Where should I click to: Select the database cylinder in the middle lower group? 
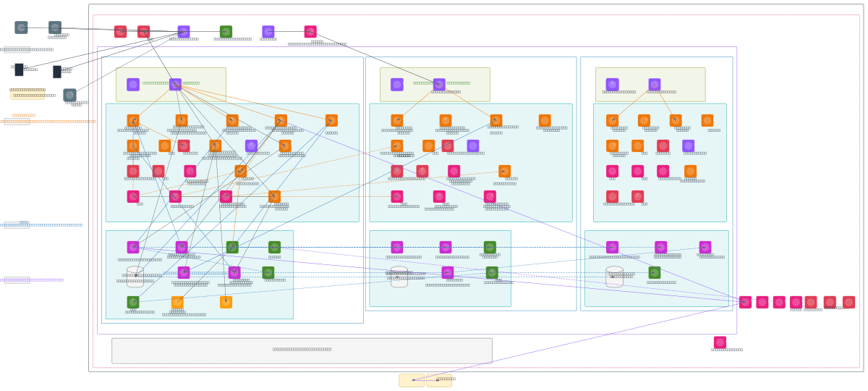point(399,277)
